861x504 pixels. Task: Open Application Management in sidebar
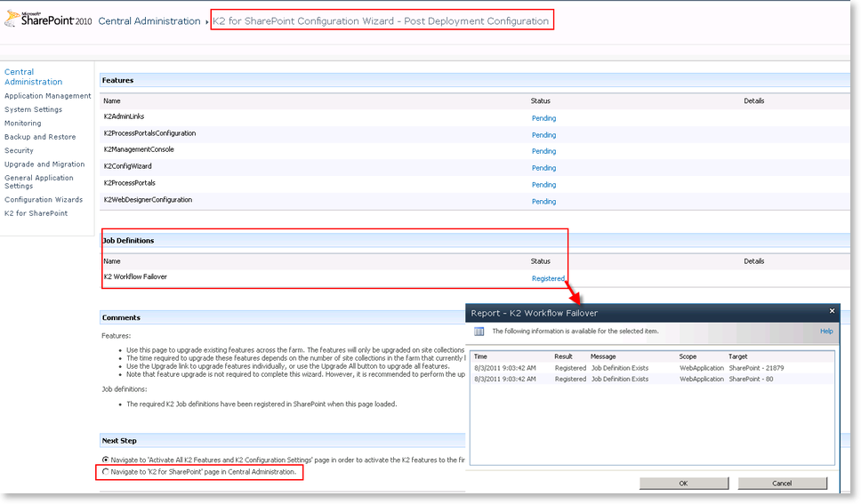tap(48, 95)
